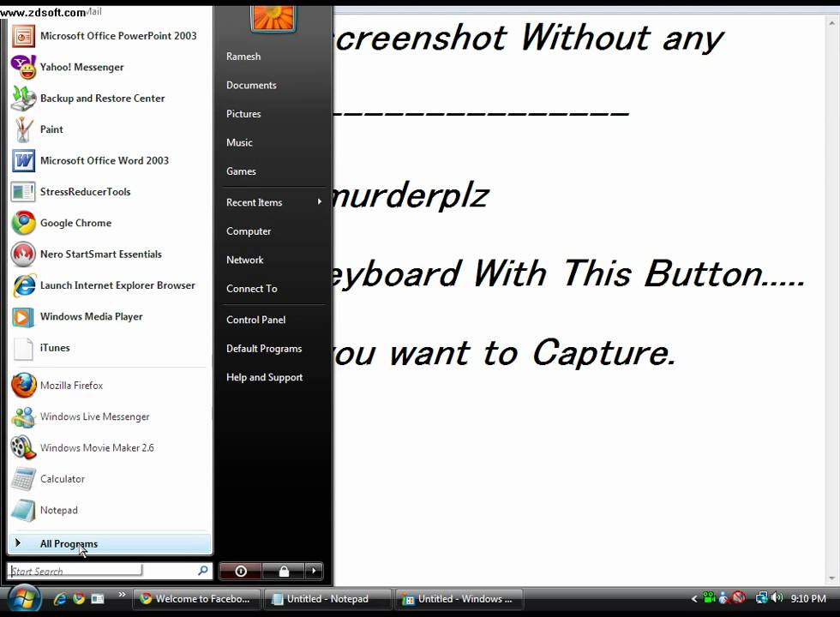Open Games from the Start menu
The image size is (840, 617).
(x=241, y=171)
